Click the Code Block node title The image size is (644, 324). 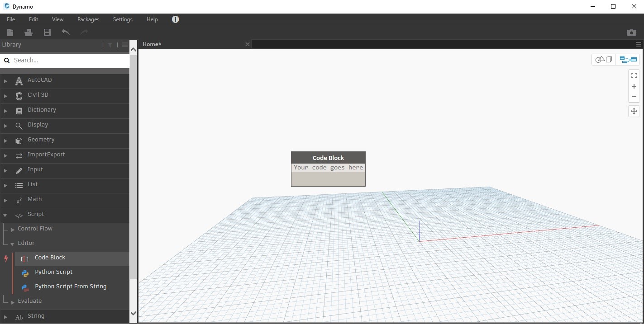328,158
